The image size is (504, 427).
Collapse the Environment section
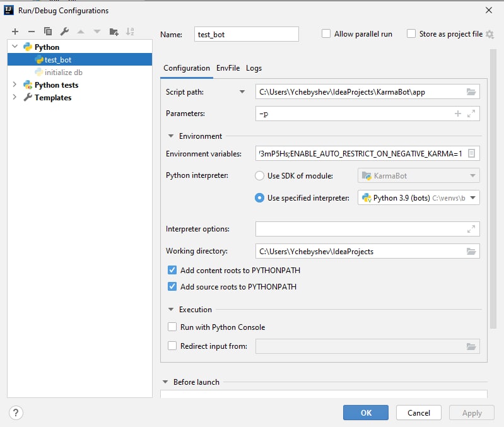click(x=171, y=136)
